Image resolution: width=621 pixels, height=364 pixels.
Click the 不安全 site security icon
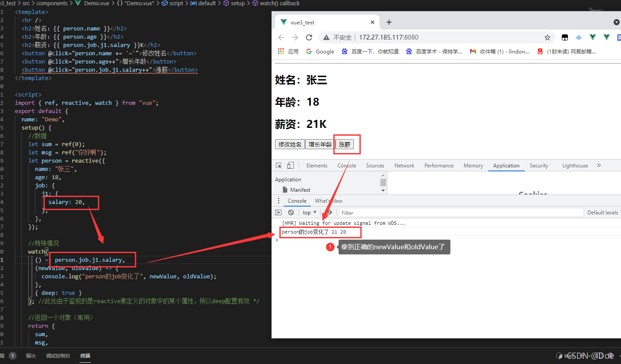[x=326, y=37]
